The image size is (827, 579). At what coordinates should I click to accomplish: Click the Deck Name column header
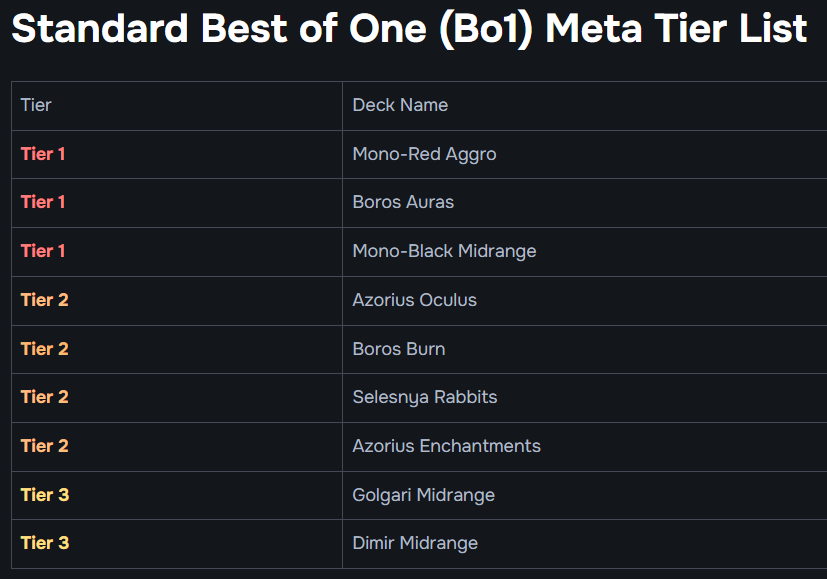click(x=400, y=105)
